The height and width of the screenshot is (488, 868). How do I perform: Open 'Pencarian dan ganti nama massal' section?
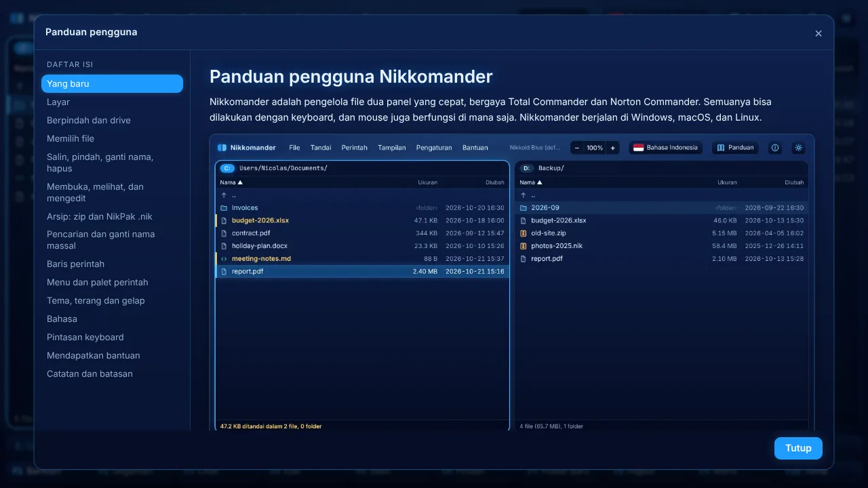[112, 240]
